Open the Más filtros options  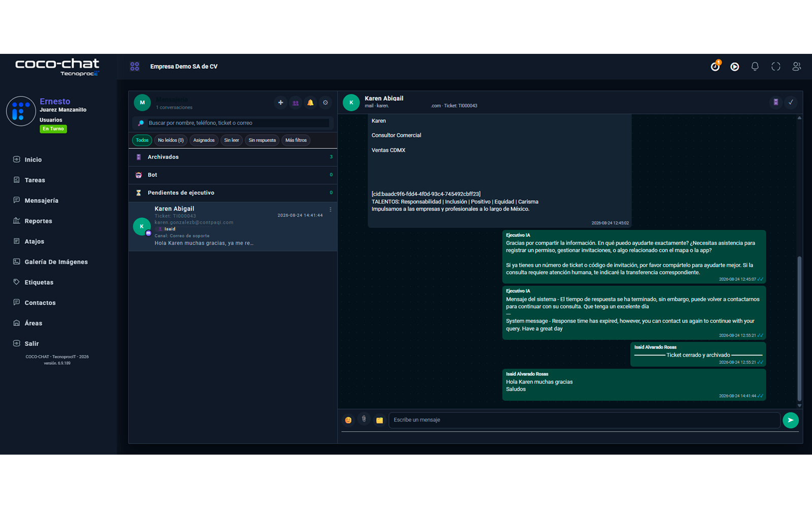(x=296, y=140)
